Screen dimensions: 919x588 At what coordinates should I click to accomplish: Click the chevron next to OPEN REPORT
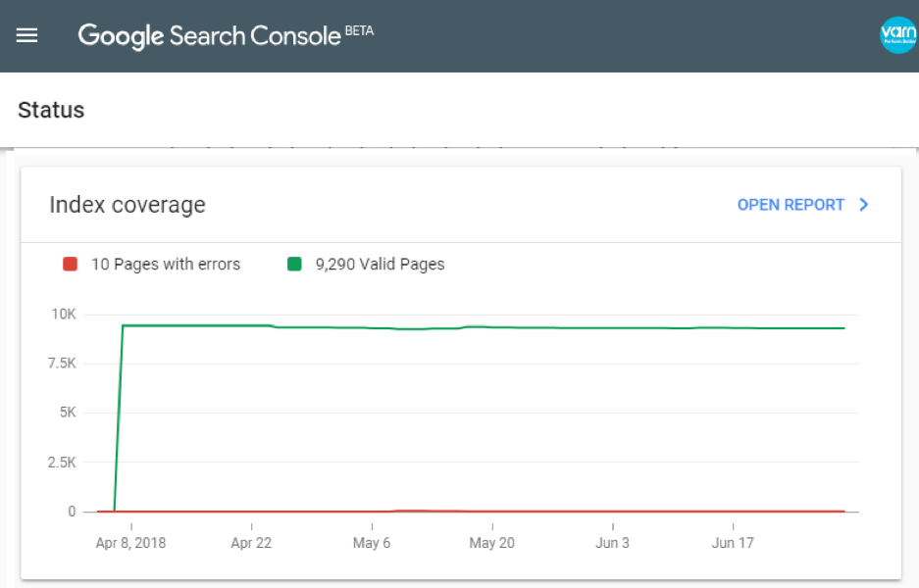click(864, 205)
